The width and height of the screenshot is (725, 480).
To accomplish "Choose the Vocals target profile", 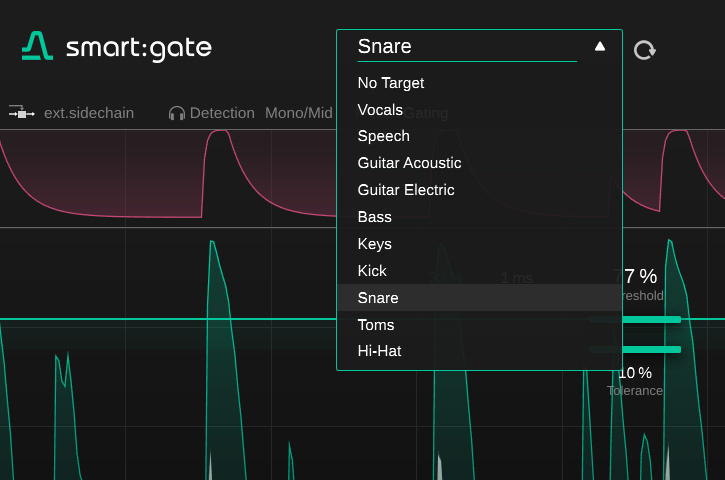I will [380, 110].
